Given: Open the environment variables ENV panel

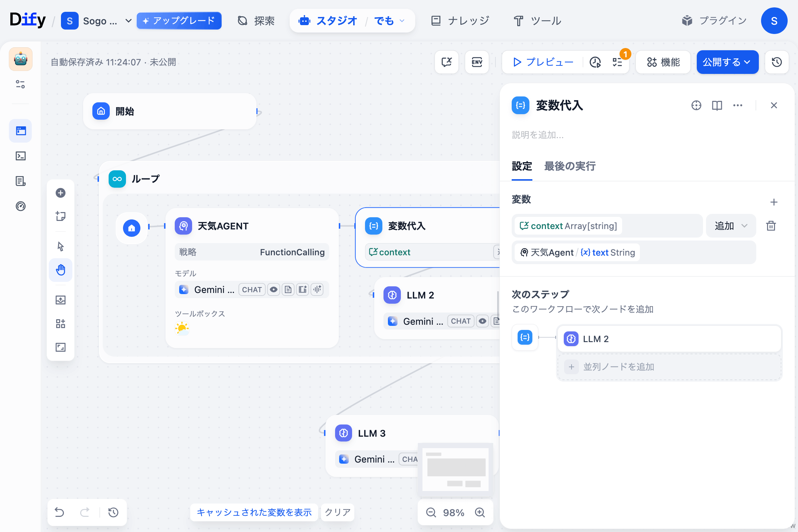Looking at the screenshot, I should pos(477,62).
